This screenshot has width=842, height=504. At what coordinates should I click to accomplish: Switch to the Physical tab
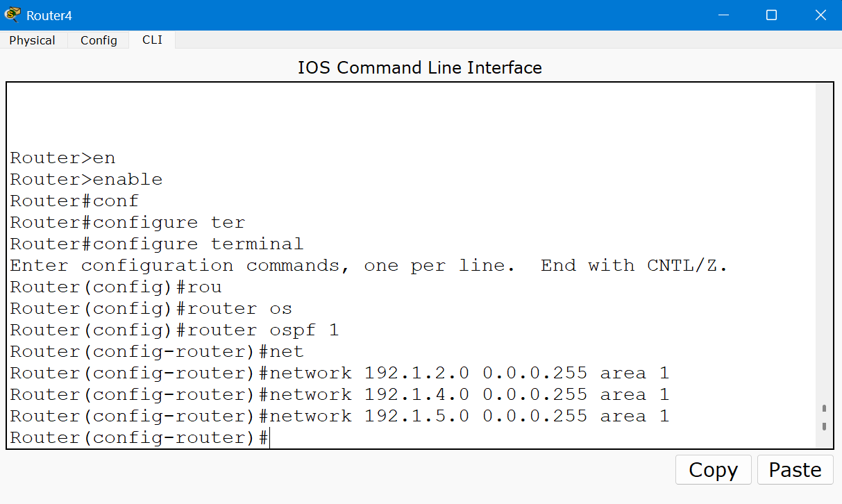coord(33,40)
